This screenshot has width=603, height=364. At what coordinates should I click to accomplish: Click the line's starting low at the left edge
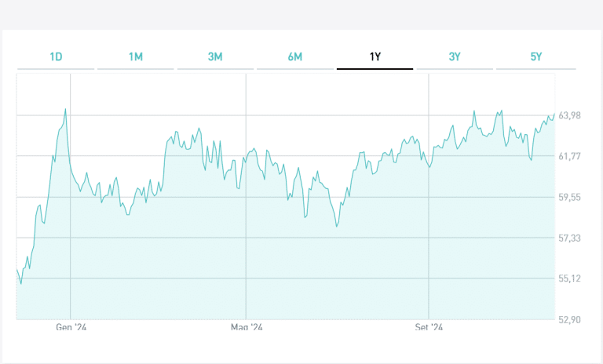(21, 283)
